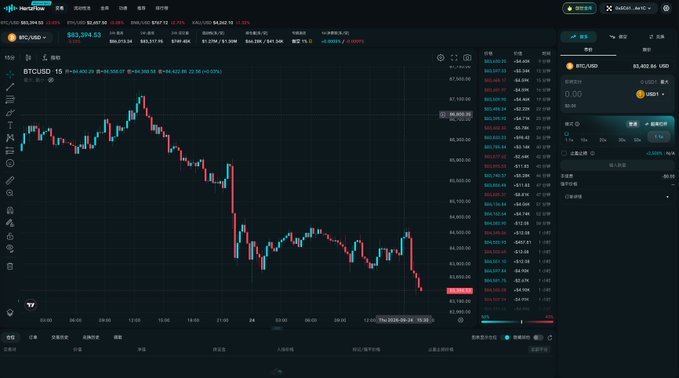
Task: Click the plus marker at price 86,800.35
Action: click(x=443, y=115)
